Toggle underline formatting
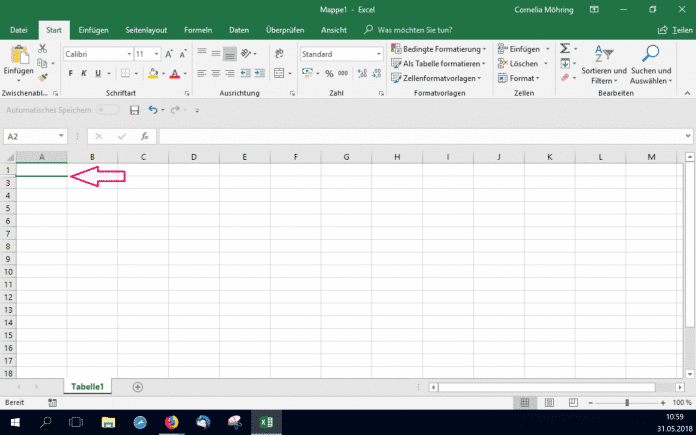The image size is (696, 435). [99, 73]
